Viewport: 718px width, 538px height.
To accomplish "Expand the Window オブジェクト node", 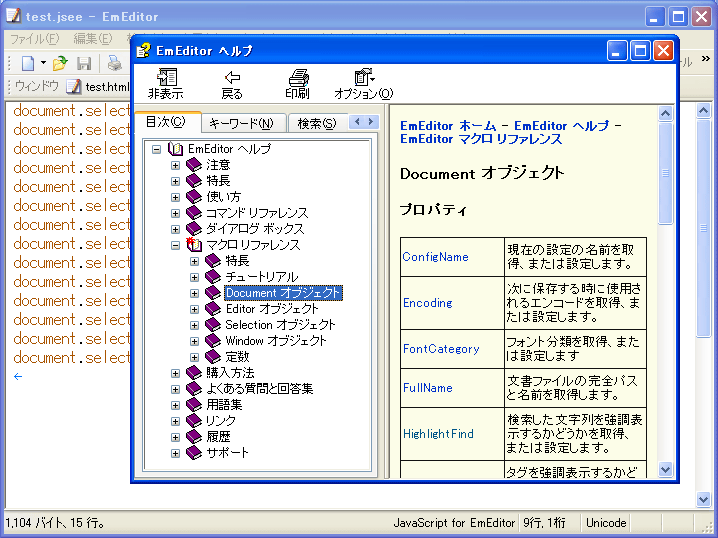I will 194,342.
